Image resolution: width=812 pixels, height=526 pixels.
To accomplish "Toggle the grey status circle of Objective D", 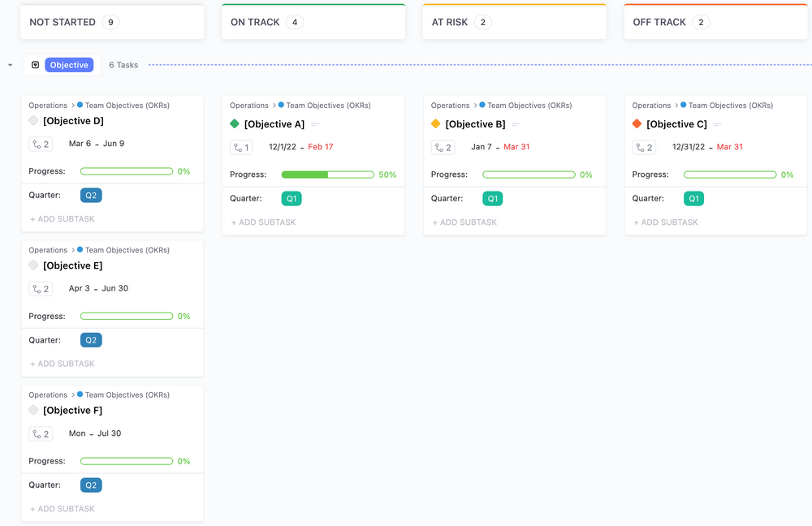I will [x=33, y=121].
